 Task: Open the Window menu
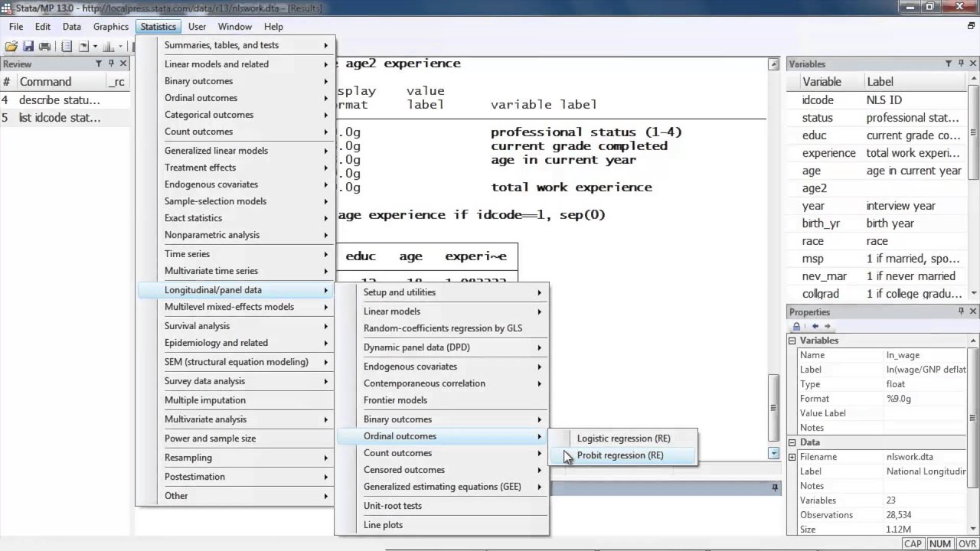[235, 27]
